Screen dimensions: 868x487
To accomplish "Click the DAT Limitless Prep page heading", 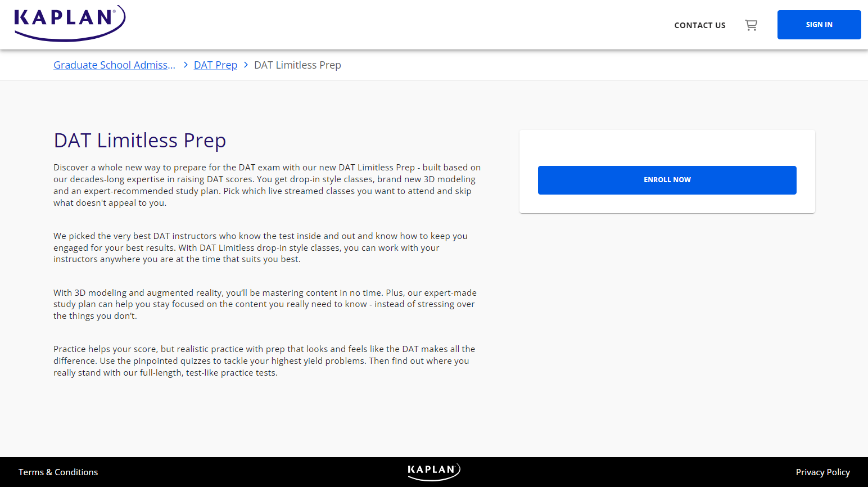I will click(x=140, y=141).
